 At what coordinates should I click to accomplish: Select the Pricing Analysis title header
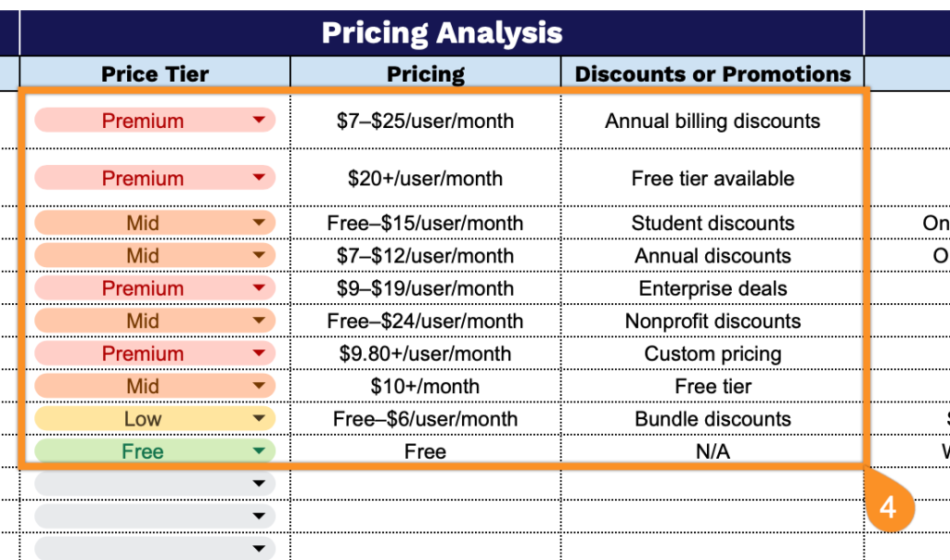[442, 33]
